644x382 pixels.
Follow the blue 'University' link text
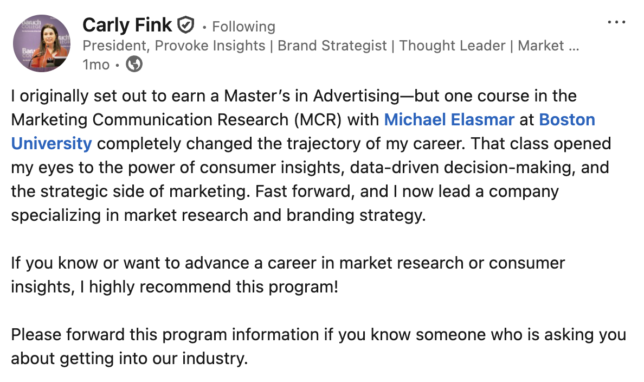click(51, 143)
